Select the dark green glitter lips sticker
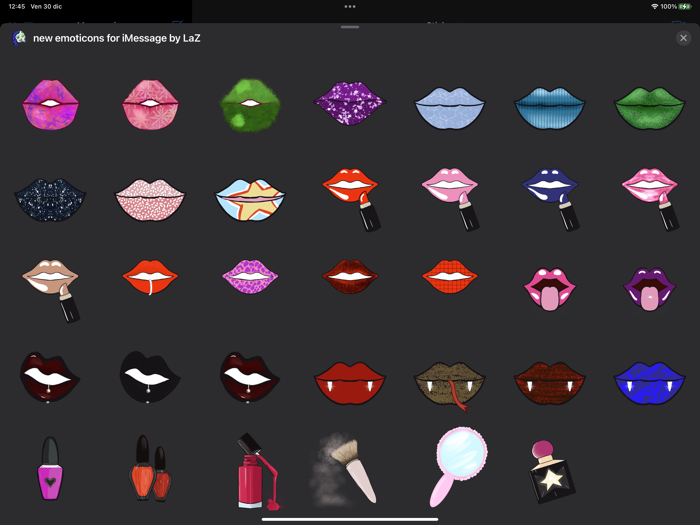The image size is (700, 525). point(650,108)
